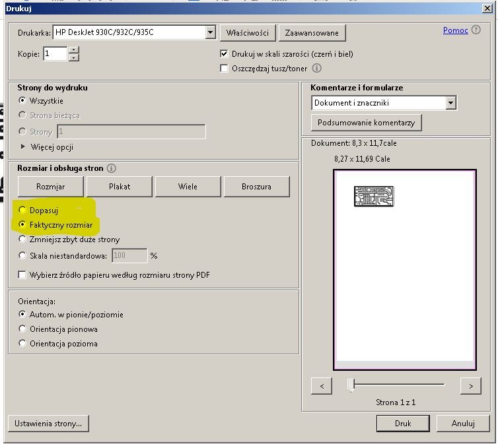The width and height of the screenshot is (498, 448).
Task: Open Ustawienia strony dialog
Action: pyautogui.click(x=48, y=424)
